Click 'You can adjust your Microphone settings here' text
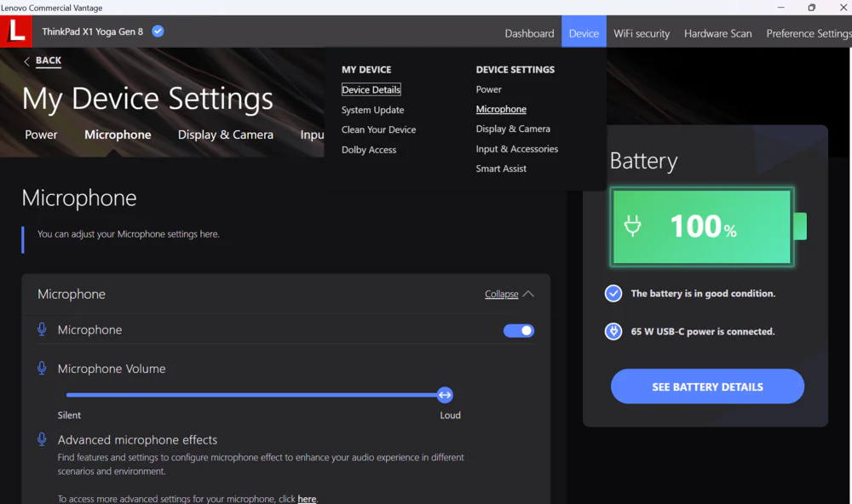Screen dimensions: 852x504 point(129,234)
